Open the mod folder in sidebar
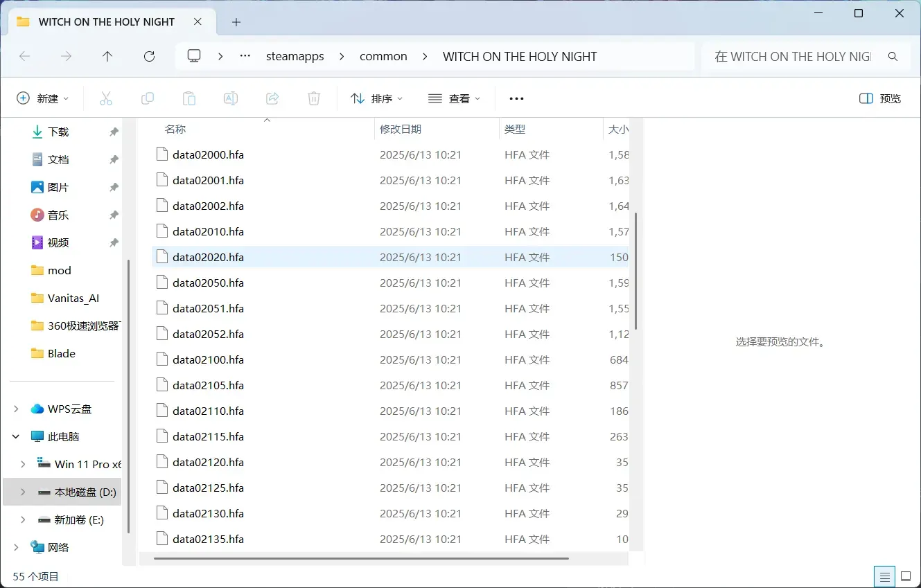The height and width of the screenshot is (588, 921). [x=60, y=270]
